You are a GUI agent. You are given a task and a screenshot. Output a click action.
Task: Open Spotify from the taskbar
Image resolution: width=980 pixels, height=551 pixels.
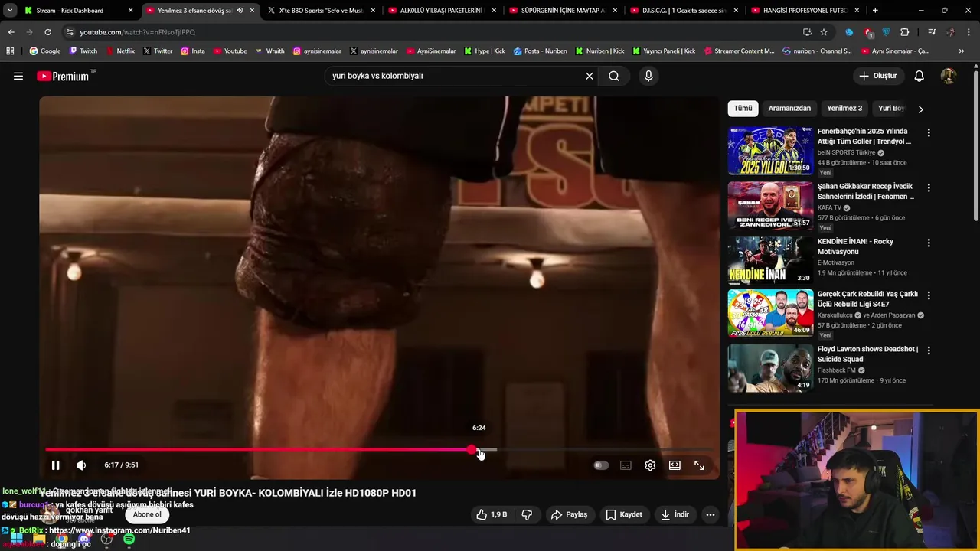point(129,540)
